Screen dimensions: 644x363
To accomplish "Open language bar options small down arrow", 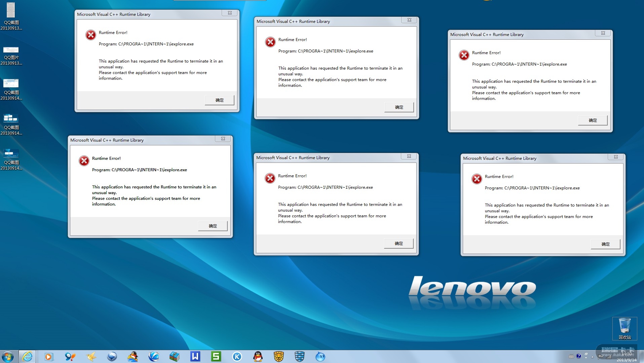I will 586,358.
